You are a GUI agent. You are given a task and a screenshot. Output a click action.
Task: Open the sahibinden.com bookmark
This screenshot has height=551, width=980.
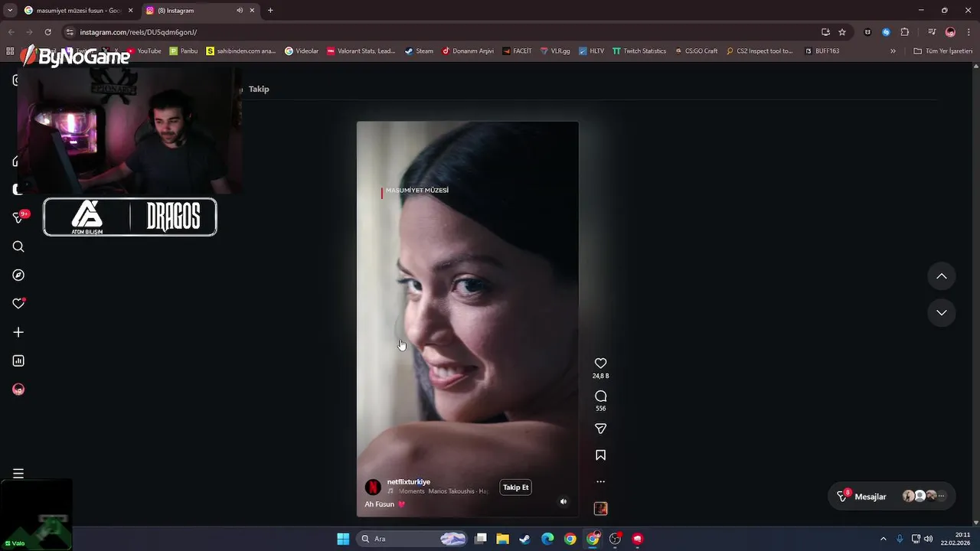[241, 51]
